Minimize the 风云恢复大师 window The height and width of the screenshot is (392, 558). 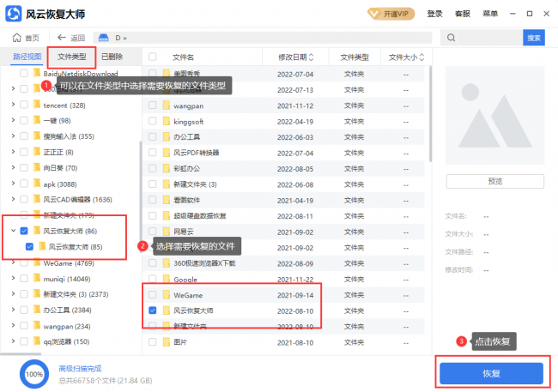click(x=513, y=14)
